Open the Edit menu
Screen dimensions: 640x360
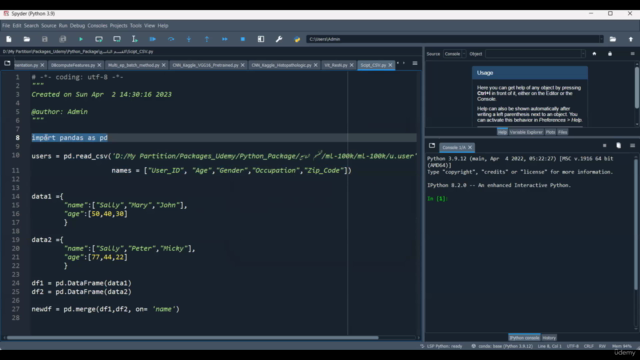click(x=17, y=26)
